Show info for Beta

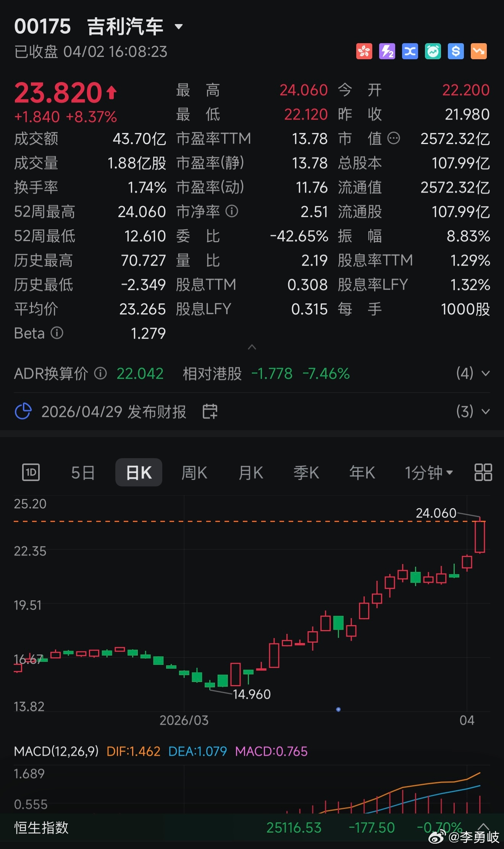coord(57,333)
